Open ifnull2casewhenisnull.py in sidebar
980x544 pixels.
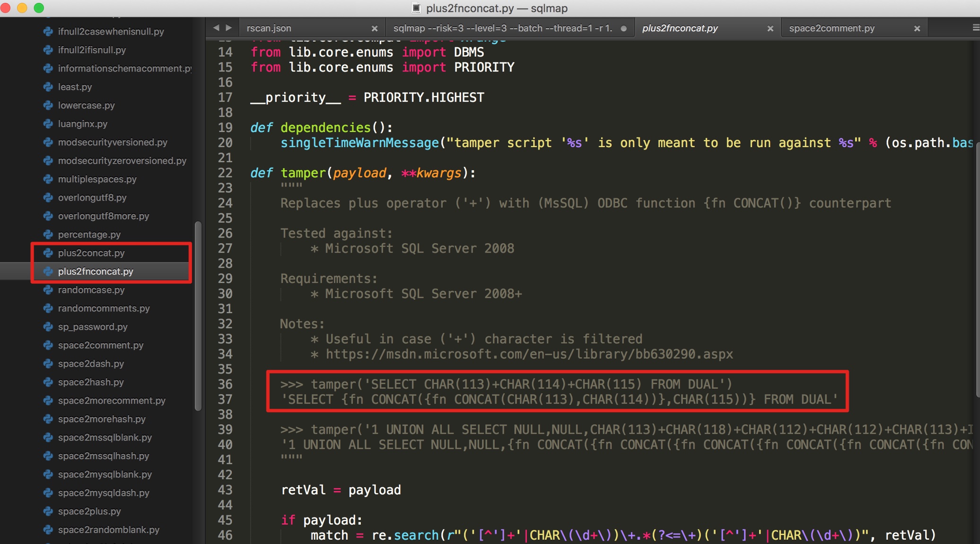coord(111,32)
